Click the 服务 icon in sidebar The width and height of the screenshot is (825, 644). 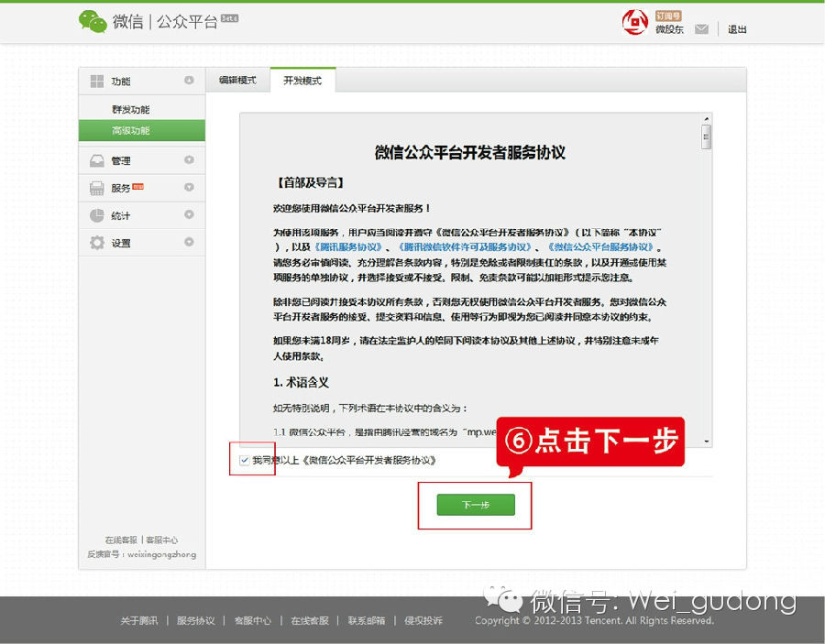pyautogui.click(x=97, y=188)
